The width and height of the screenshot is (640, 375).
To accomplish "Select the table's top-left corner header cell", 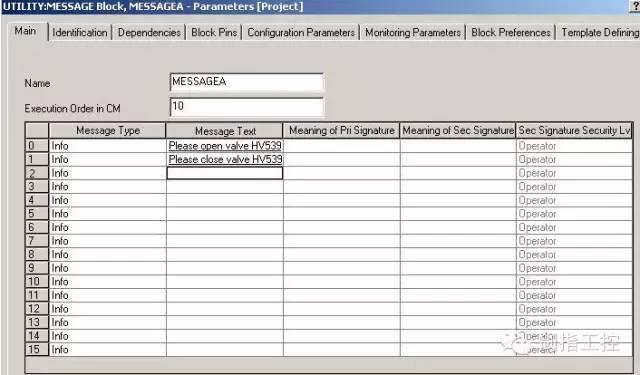I will [x=37, y=131].
